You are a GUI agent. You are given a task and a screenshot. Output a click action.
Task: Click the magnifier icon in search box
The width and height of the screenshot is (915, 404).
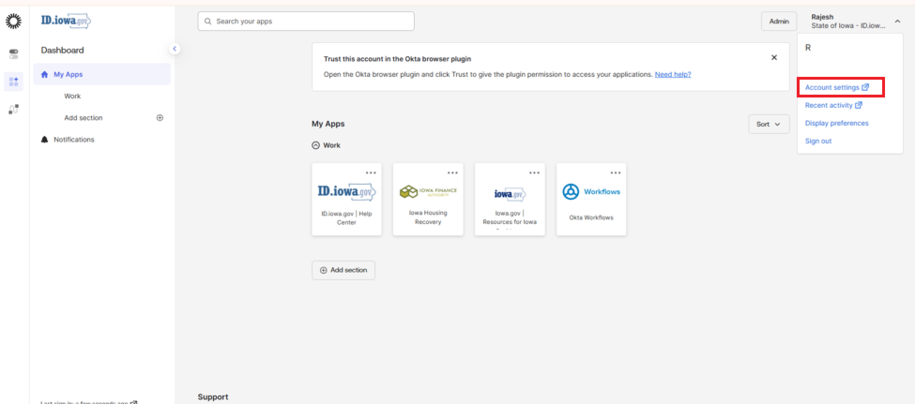click(208, 21)
